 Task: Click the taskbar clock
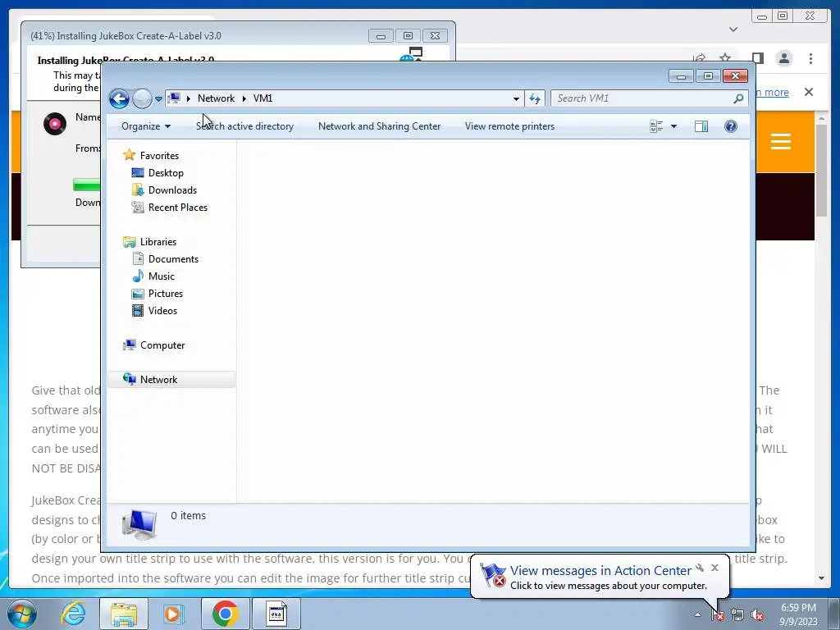pyautogui.click(x=798, y=614)
